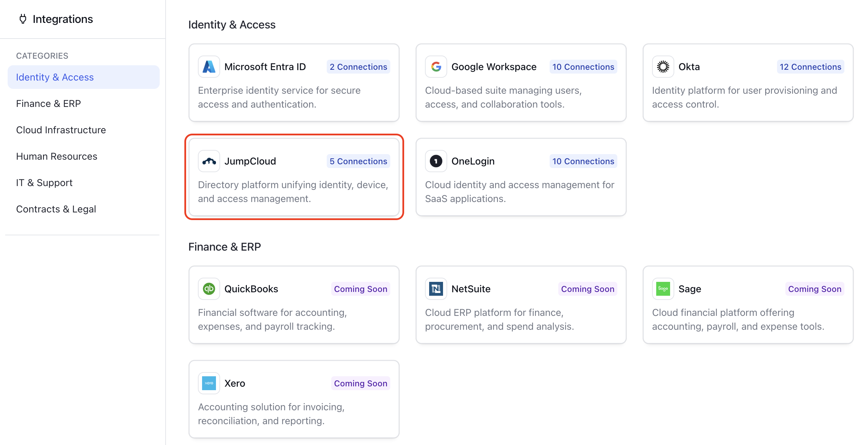Screen dimensions: 868x445
Task: Go to the Human Resources category
Action: tap(84, 156)
